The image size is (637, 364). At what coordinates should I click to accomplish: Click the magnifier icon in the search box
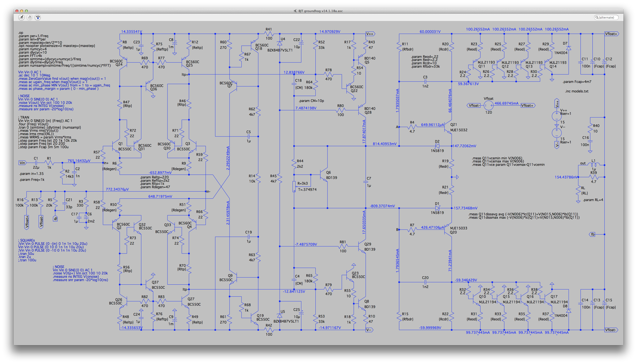coord(597,17)
